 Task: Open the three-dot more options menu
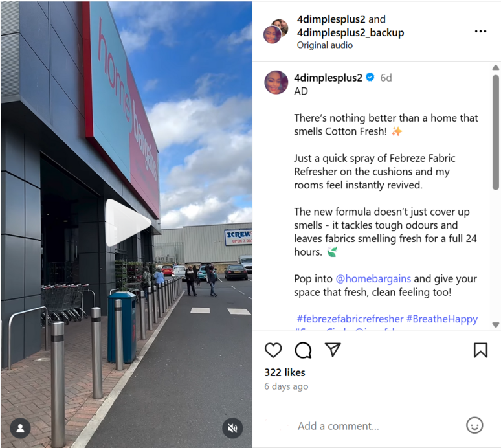480,31
